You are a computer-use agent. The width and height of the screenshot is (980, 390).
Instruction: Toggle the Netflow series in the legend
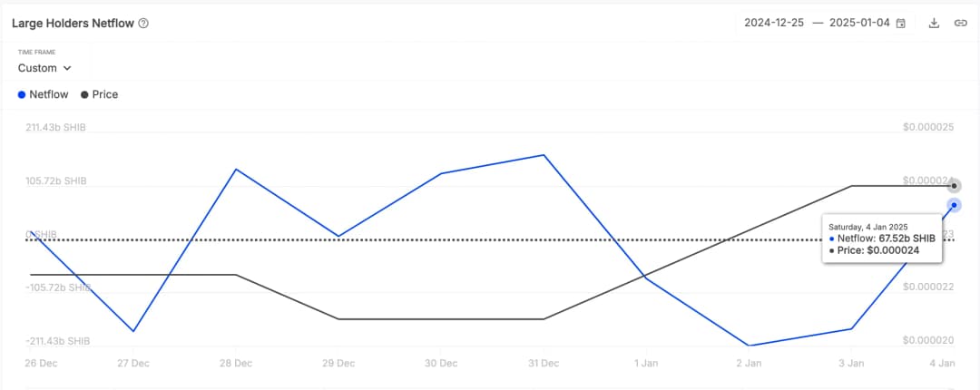43,94
